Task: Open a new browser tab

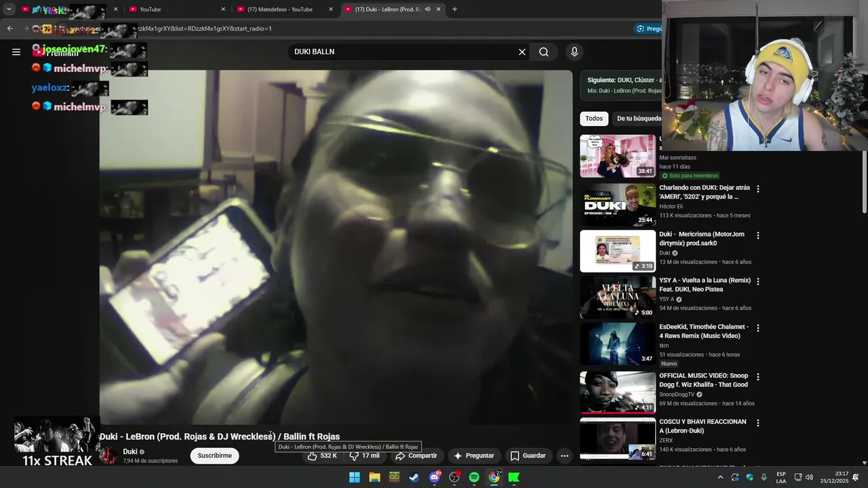Action: (x=454, y=9)
